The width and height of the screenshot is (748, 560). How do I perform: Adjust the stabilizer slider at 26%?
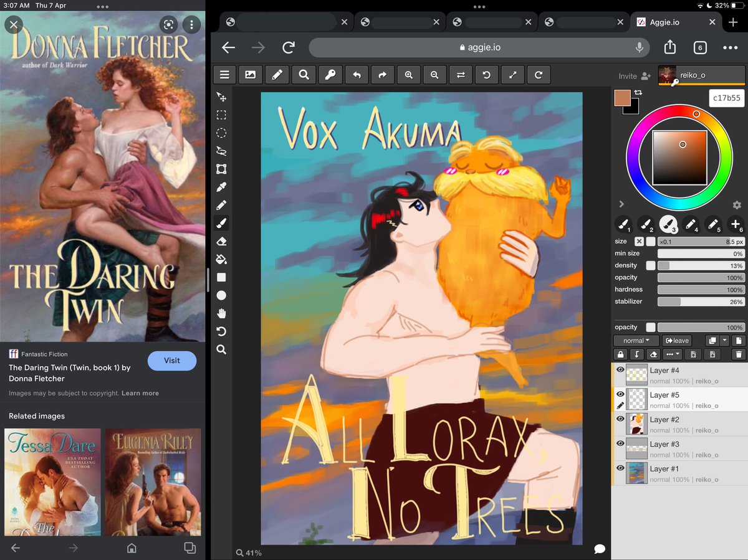click(x=701, y=301)
